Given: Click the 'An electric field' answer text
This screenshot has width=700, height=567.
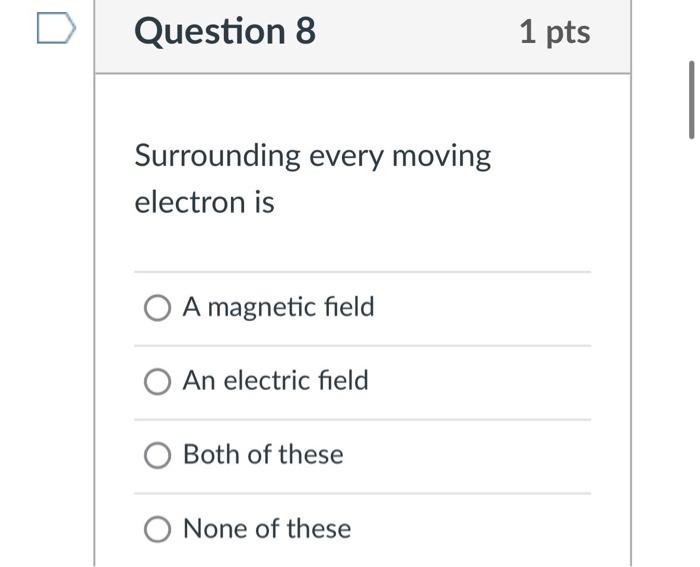Looking at the screenshot, I should (x=275, y=381).
